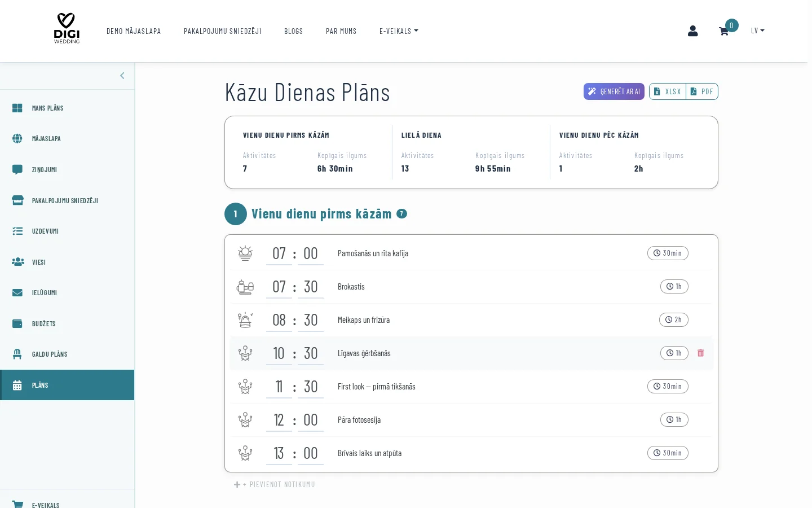Image resolution: width=812 pixels, height=508 pixels.
Task: Download the plan as PDF
Action: tap(702, 91)
